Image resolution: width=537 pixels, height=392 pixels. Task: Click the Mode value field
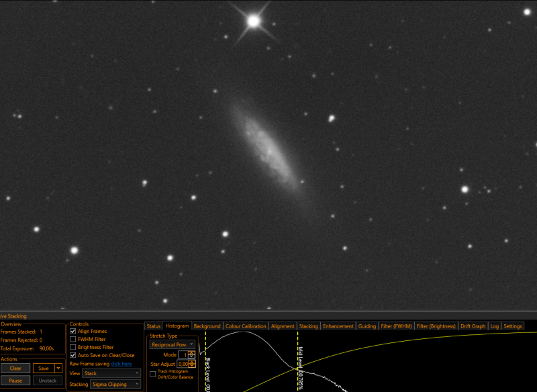[x=183, y=354]
